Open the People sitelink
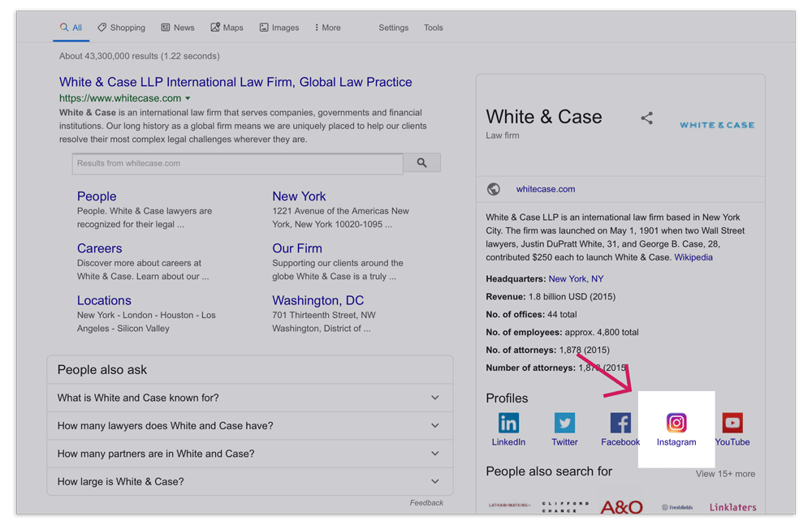The image size is (812, 525). click(x=97, y=196)
